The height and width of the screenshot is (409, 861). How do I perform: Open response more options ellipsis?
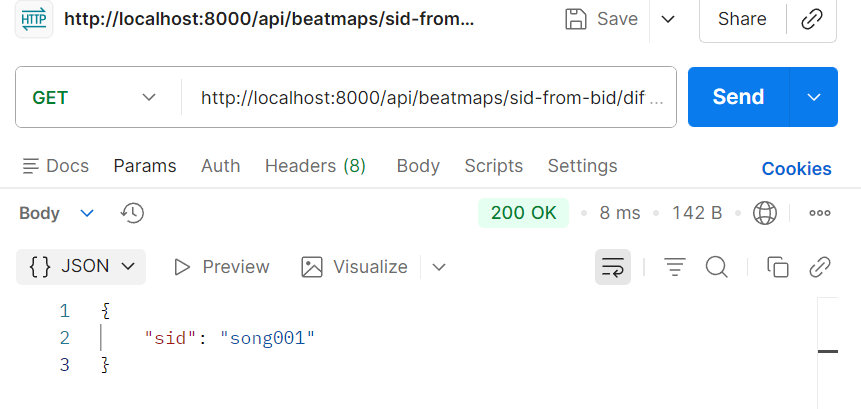tap(820, 213)
